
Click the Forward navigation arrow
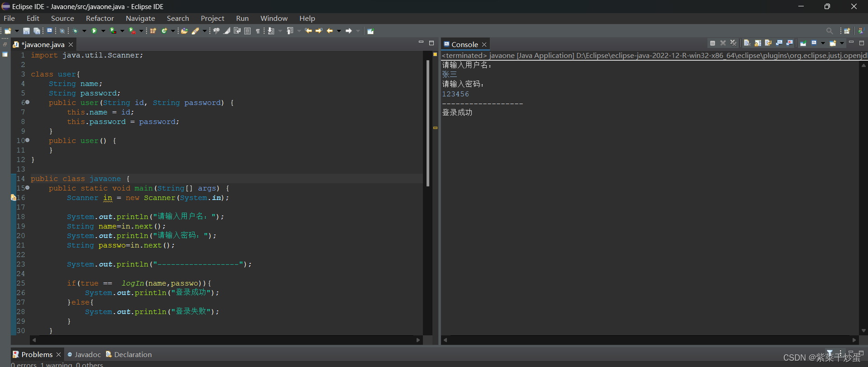click(x=348, y=31)
